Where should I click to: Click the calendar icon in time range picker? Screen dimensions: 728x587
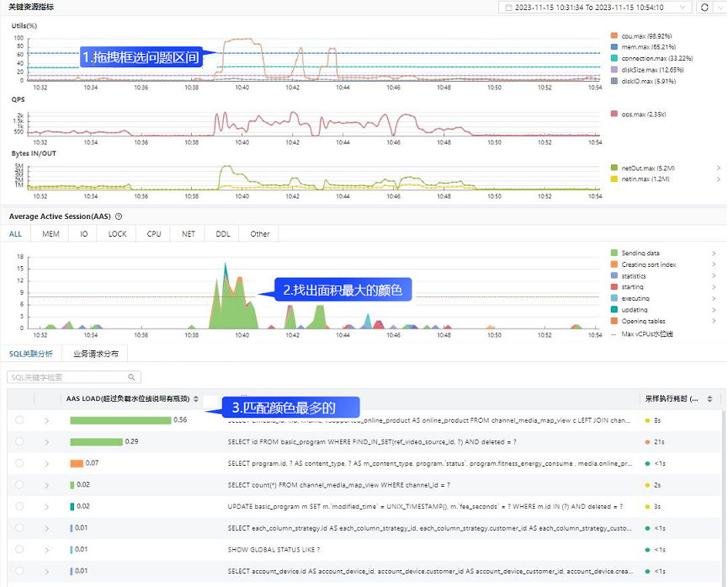pyautogui.click(x=508, y=8)
